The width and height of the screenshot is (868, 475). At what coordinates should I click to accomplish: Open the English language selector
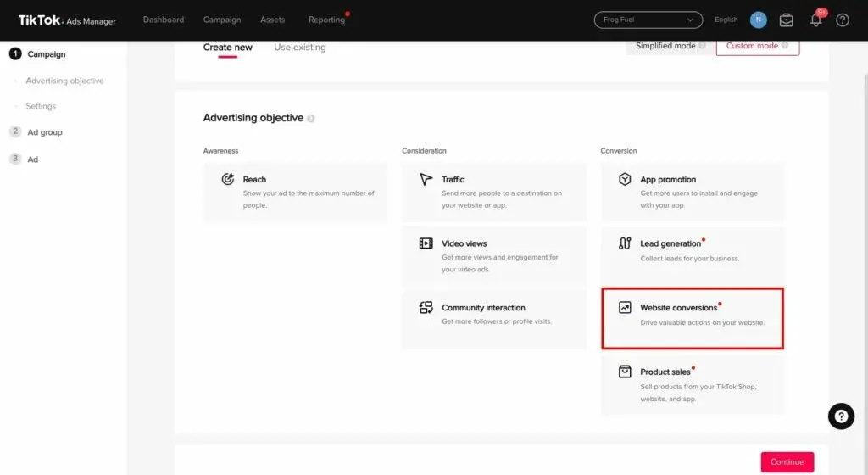(726, 20)
